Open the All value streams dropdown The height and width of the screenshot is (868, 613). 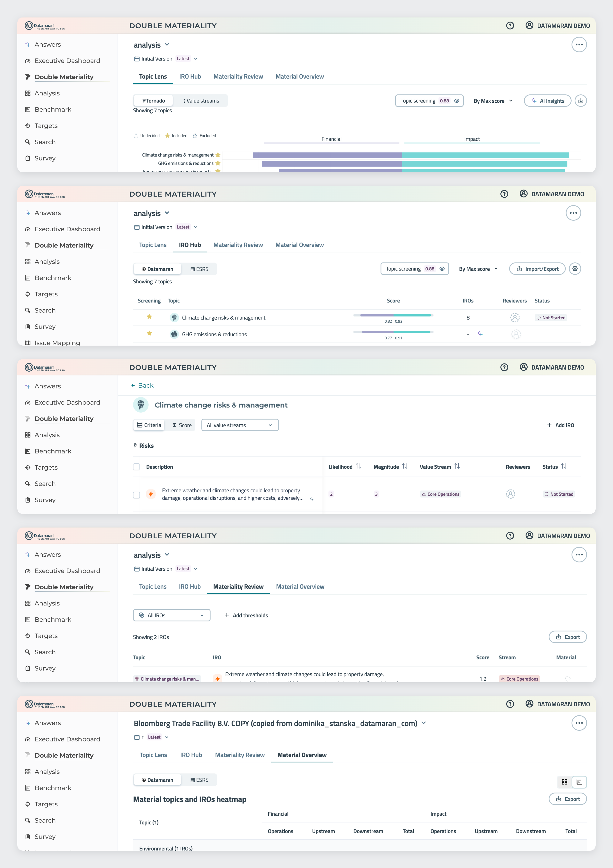(240, 425)
